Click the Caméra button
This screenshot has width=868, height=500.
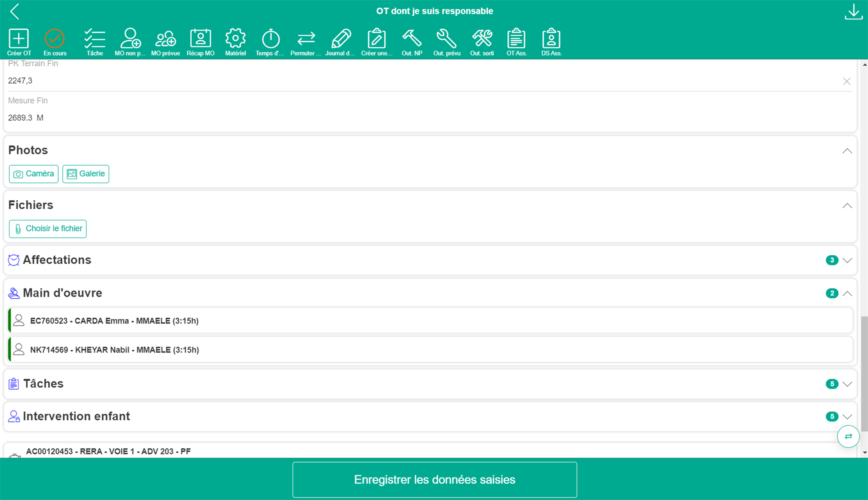(33, 174)
